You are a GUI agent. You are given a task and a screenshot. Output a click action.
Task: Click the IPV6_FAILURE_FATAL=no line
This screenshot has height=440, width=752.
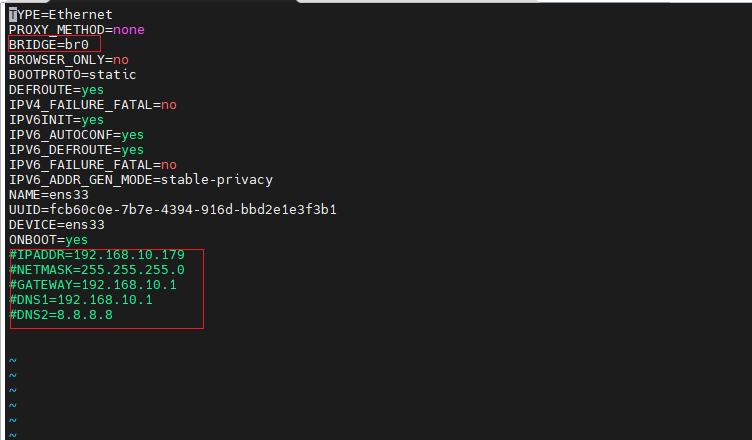pos(93,165)
